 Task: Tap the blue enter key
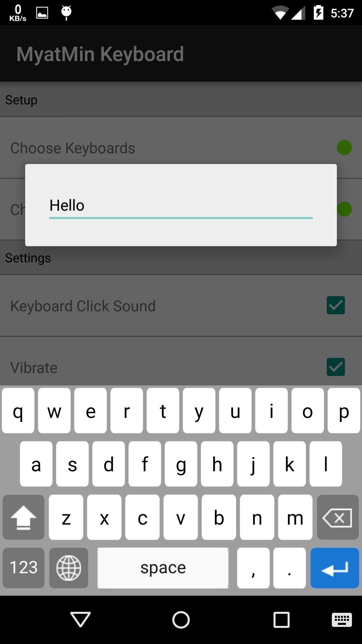coord(335,568)
